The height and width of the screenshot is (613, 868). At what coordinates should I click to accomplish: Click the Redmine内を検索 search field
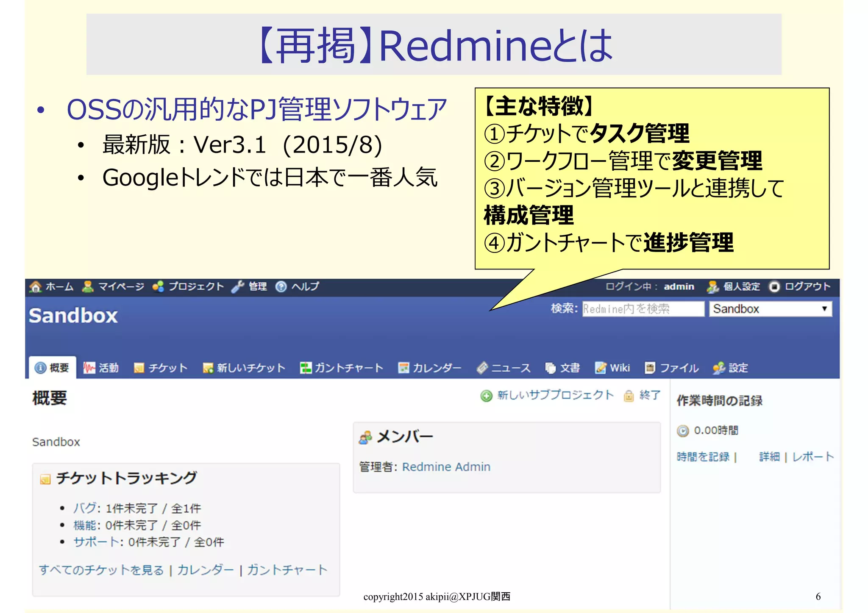[643, 309]
